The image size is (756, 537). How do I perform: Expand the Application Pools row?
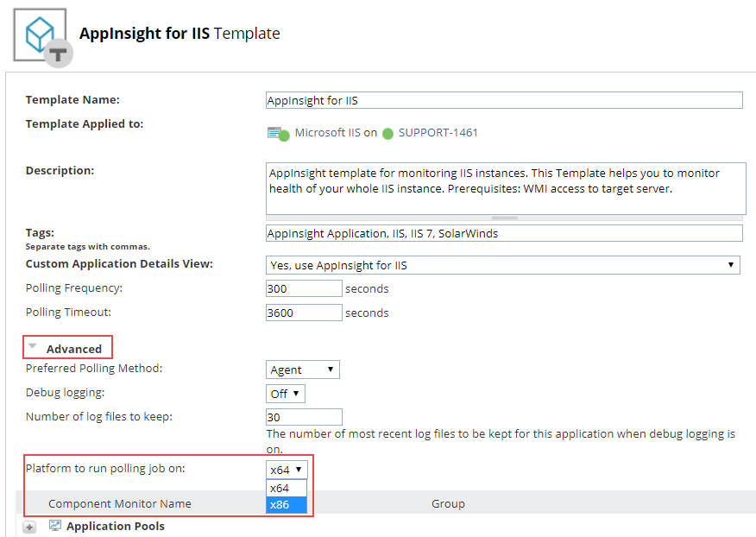tap(30, 527)
